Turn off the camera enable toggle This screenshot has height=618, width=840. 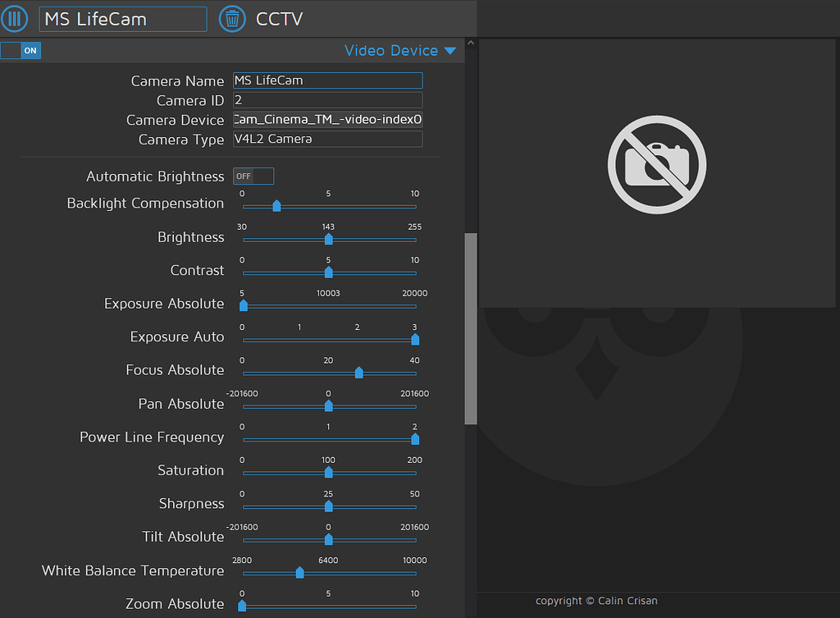(x=21, y=50)
